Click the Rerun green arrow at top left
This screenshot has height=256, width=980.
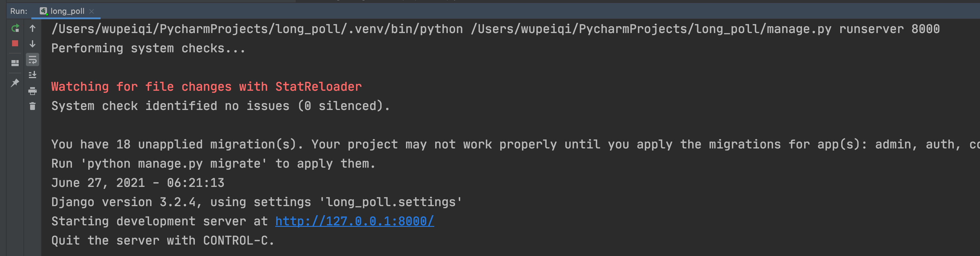(x=16, y=28)
